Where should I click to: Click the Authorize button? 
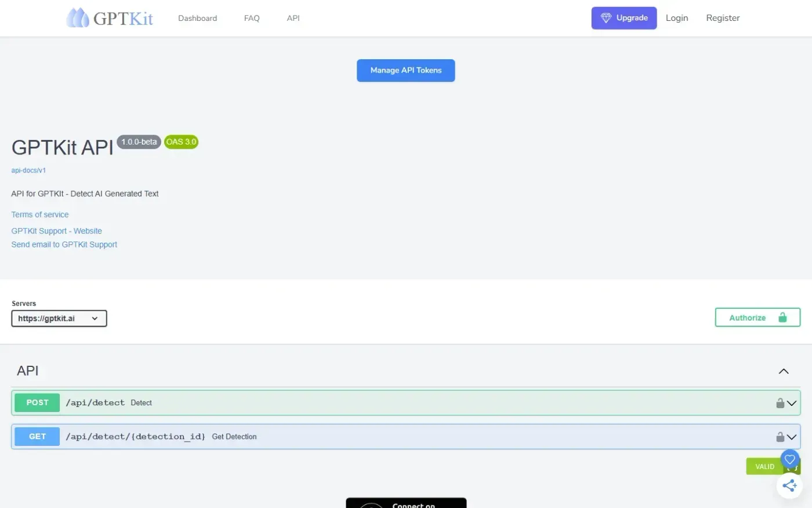757,318
